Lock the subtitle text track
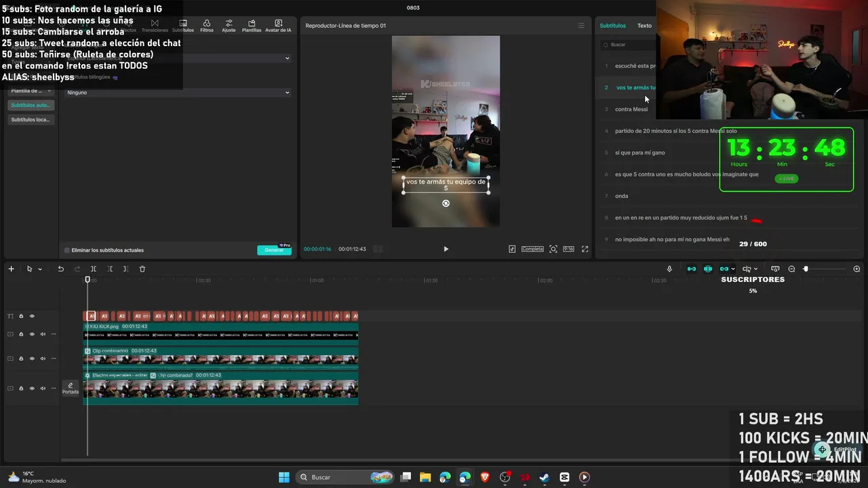868x488 pixels. (x=21, y=316)
